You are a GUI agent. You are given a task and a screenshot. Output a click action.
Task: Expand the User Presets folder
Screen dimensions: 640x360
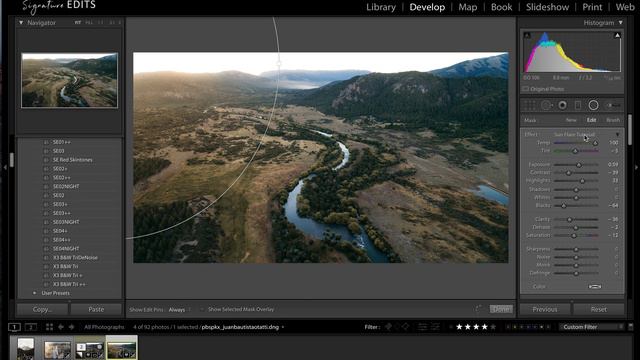[x=34, y=293]
